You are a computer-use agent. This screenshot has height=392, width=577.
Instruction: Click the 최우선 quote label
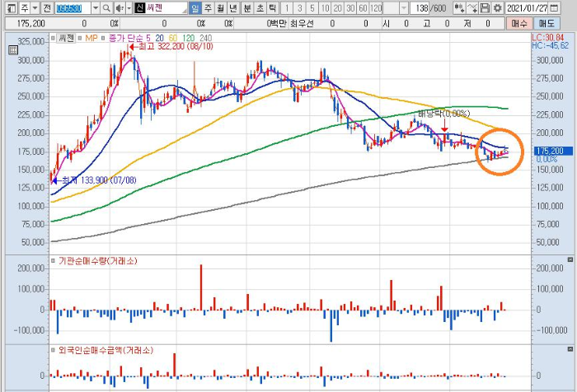(302, 24)
